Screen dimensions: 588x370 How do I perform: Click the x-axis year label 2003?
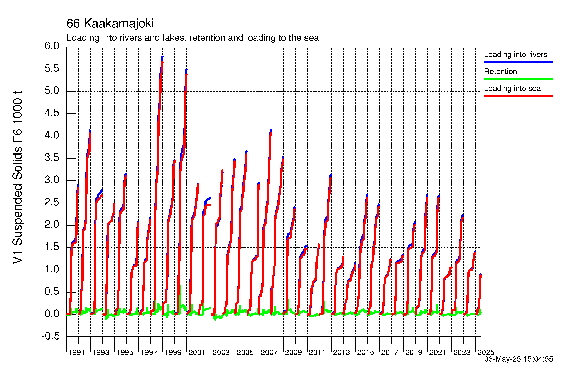tap(221, 352)
